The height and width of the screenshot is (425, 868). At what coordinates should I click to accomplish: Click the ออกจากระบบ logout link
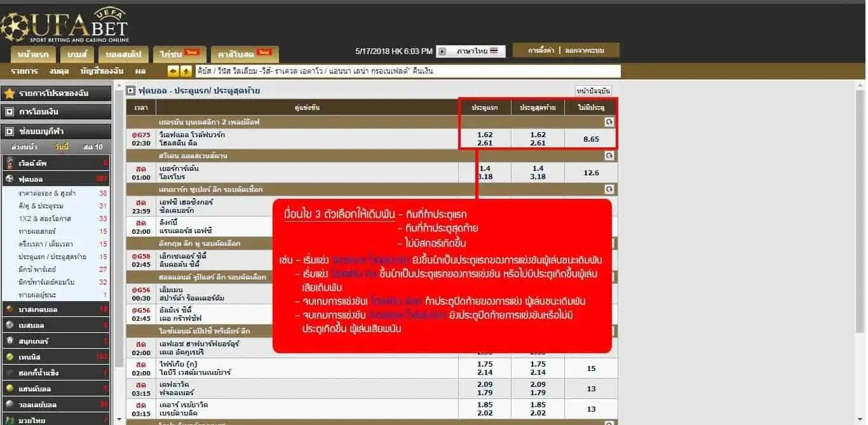point(584,50)
